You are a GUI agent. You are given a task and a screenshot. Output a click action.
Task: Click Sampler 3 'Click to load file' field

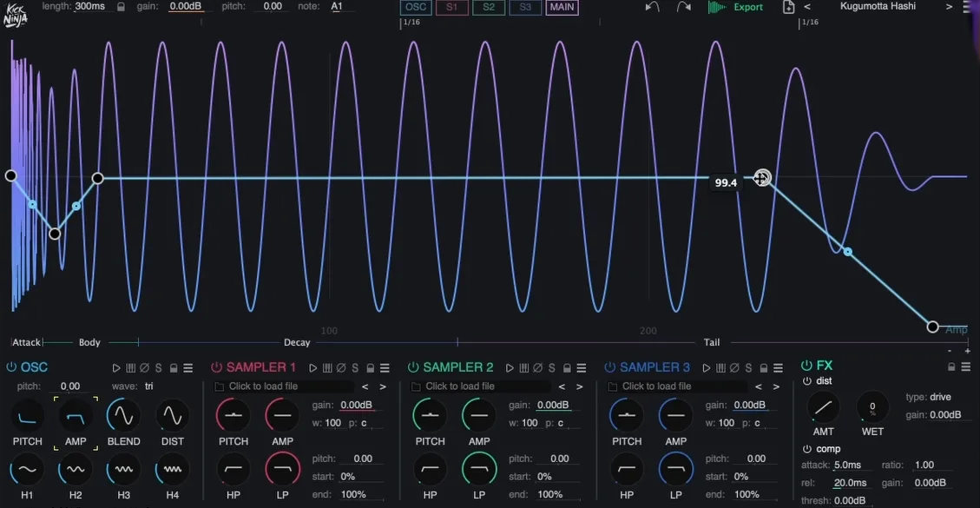pos(677,386)
